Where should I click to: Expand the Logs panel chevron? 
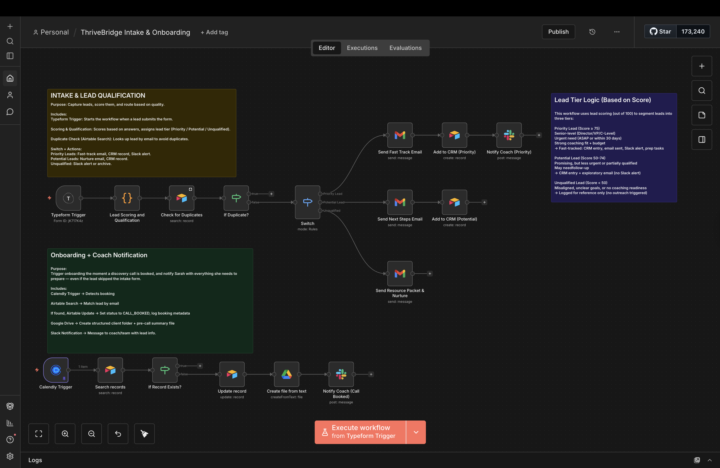click(x=709, y=460)
